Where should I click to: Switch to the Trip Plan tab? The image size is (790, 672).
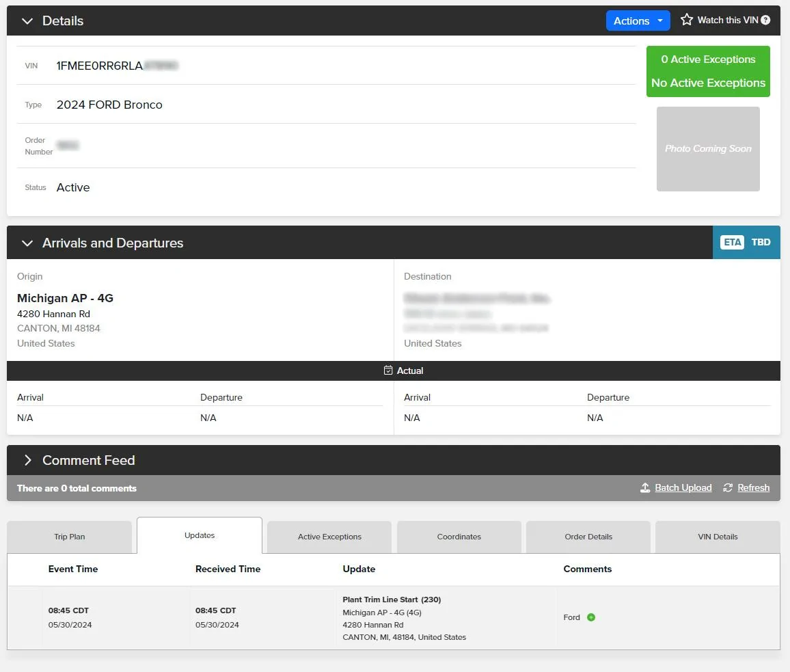[70, 537]
